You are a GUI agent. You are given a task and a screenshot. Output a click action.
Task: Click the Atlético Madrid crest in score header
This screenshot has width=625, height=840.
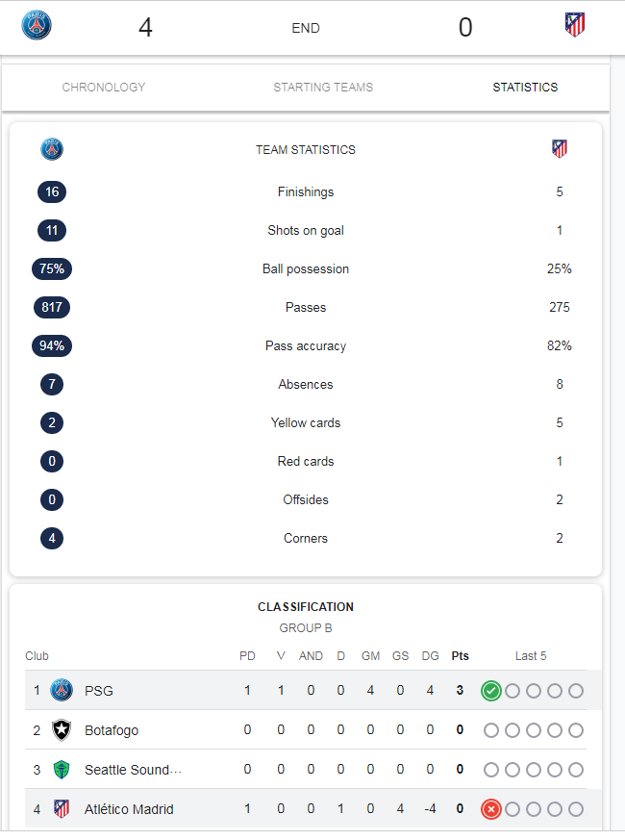point(575,25)
